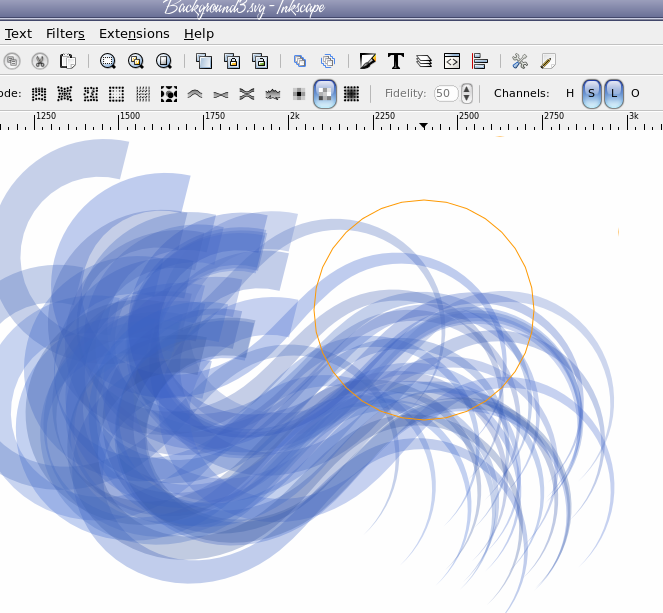Open the Filters menu

coord(65,33)
